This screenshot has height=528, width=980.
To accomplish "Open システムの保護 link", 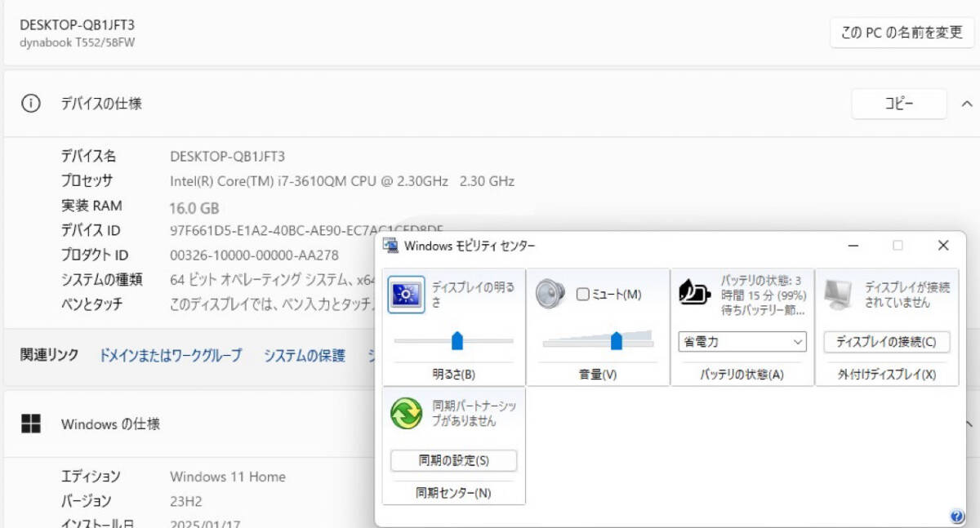I will click(305, 355).
